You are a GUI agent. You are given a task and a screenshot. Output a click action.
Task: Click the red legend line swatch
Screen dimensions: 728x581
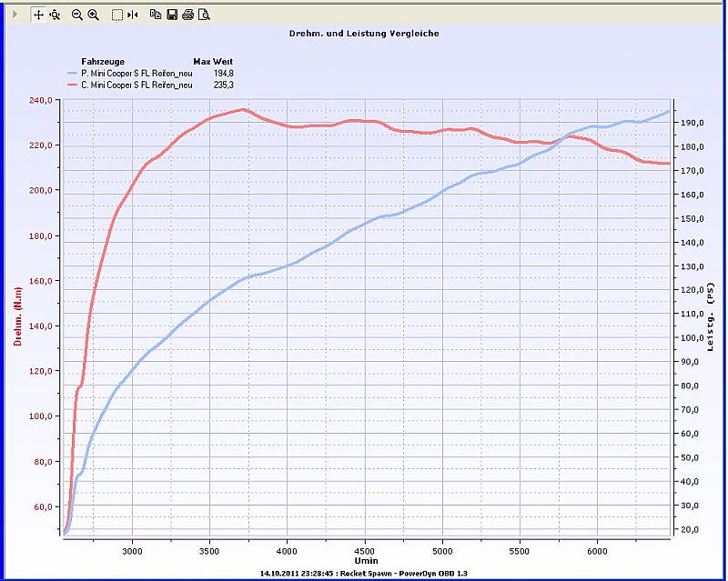click(x=72, y=85)
